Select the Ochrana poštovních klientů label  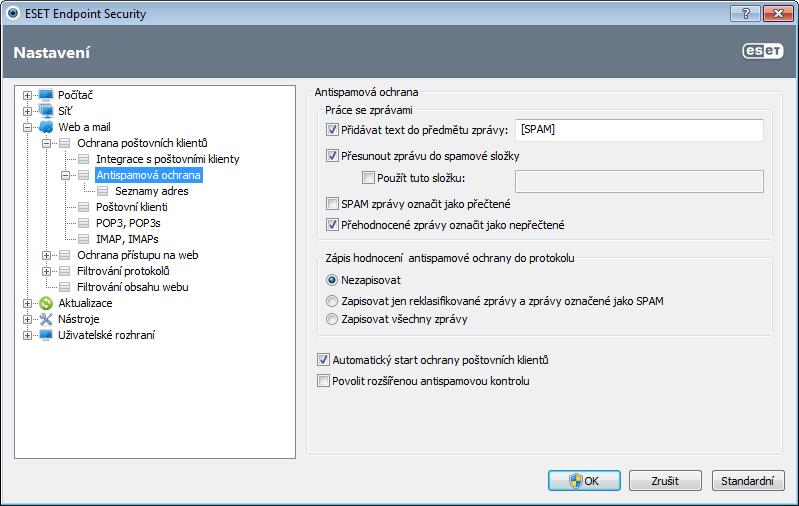pyautogui.click(x=142, y=143)
